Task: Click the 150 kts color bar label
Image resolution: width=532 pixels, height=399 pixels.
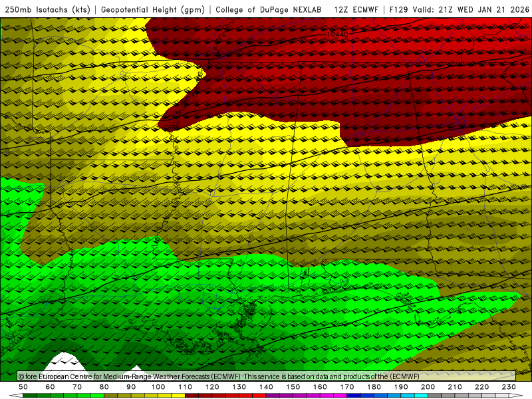Action: pos(293,387)
